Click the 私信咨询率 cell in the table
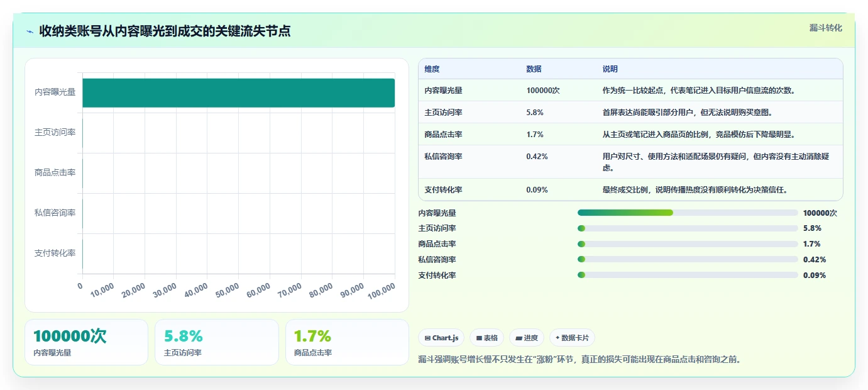This screenshot has height=390, width=868. [444, 157]
